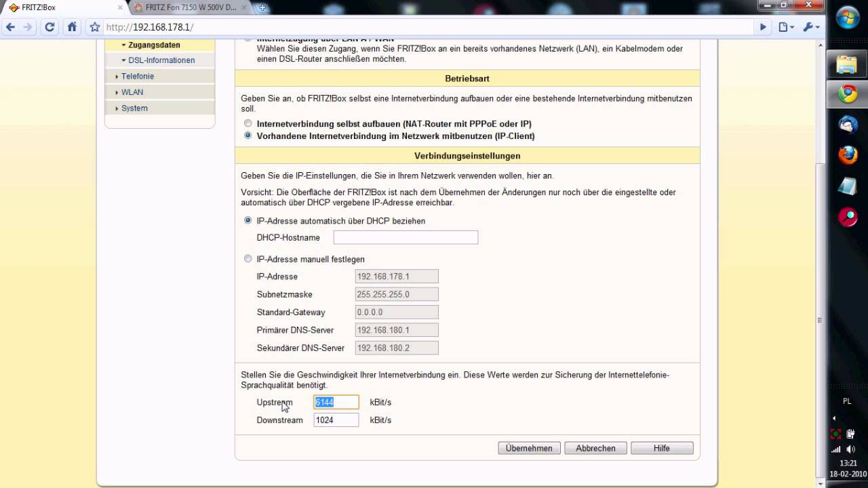Click the Verbindungseinstellungen section heading
The width and height of the screenshot is (868, 488).
pyautogui.click(x=467, y=156)
